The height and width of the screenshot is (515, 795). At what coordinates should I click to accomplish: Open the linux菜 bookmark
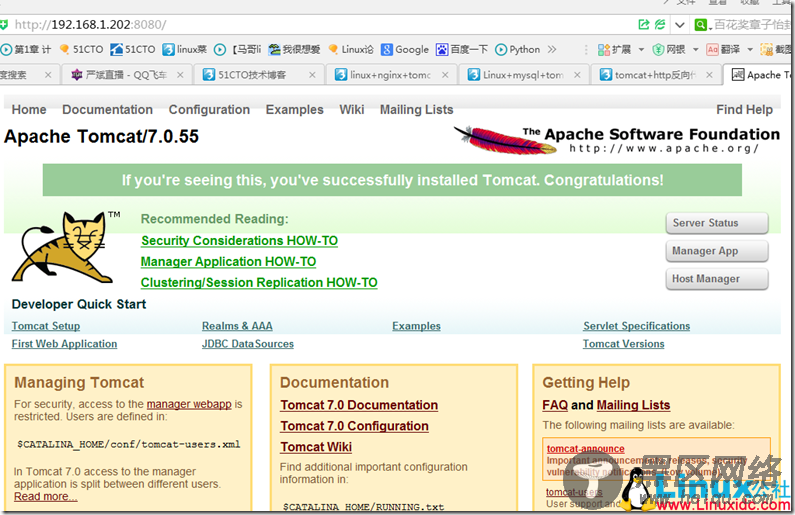pos(185,49)
